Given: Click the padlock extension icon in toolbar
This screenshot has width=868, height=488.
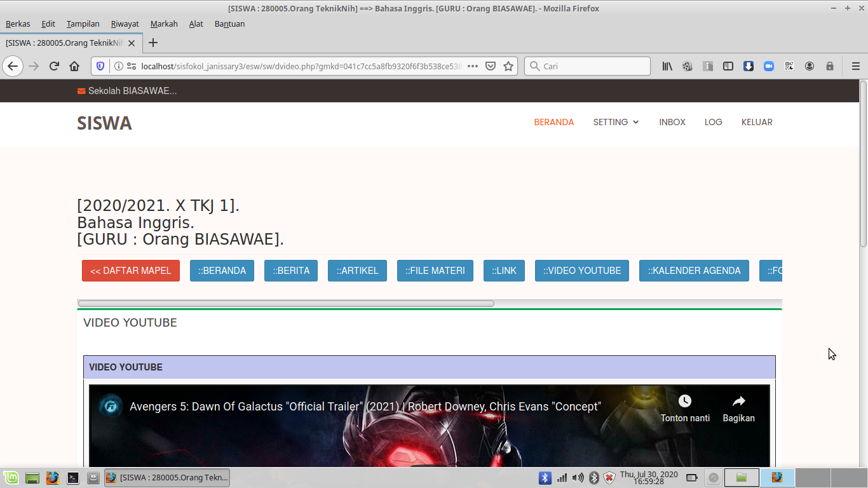Looking at the screenshot, I should point(830,66).
